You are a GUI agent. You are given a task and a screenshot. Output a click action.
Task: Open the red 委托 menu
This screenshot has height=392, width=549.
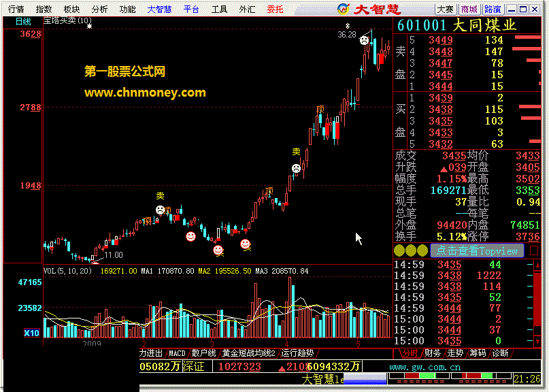(275, 9)
